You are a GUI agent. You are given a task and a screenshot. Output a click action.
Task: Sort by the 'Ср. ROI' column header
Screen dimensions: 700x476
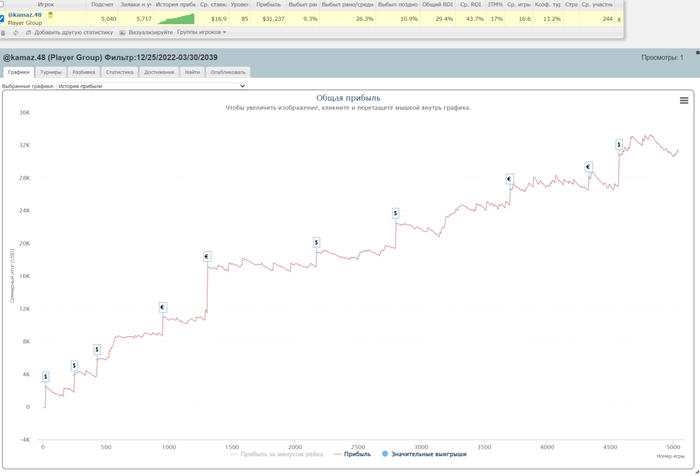point(471,4)
